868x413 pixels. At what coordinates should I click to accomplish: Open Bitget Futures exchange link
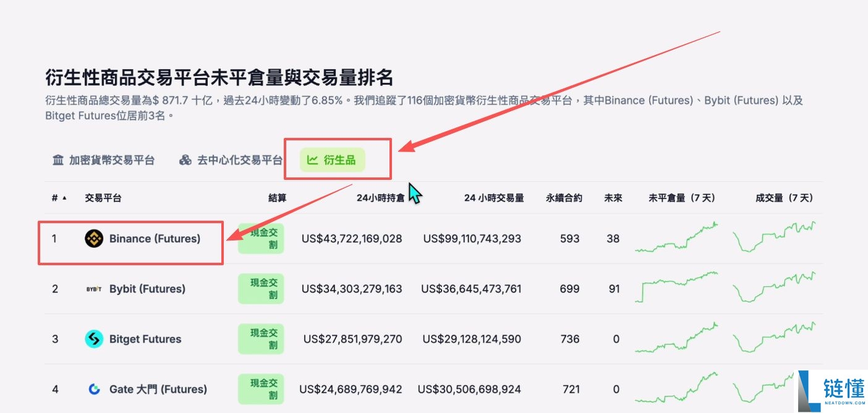(x=145, y=339)
